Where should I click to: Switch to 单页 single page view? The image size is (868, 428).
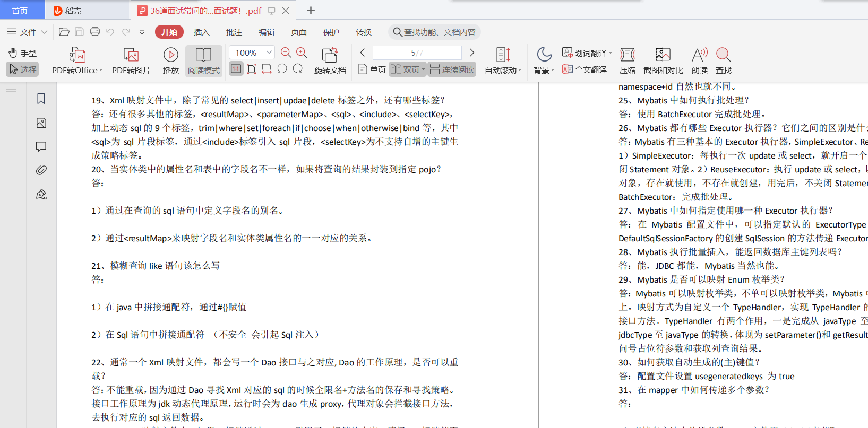[372, 69]
